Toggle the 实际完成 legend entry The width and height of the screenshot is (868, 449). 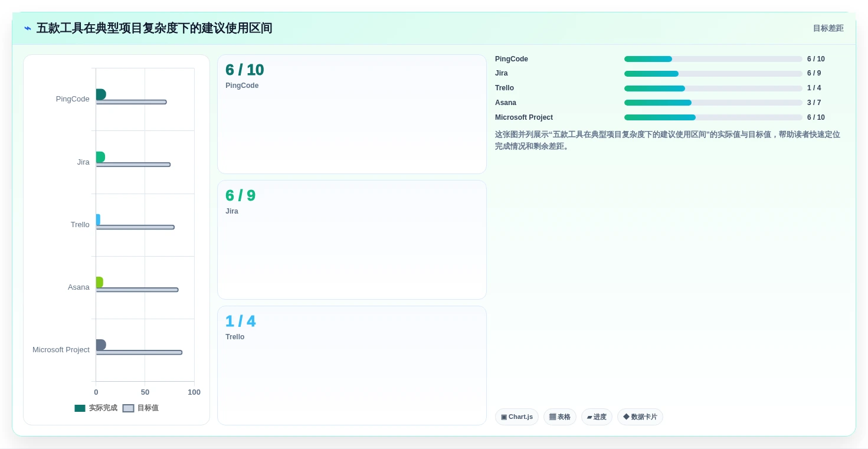(x=96, y=408)
